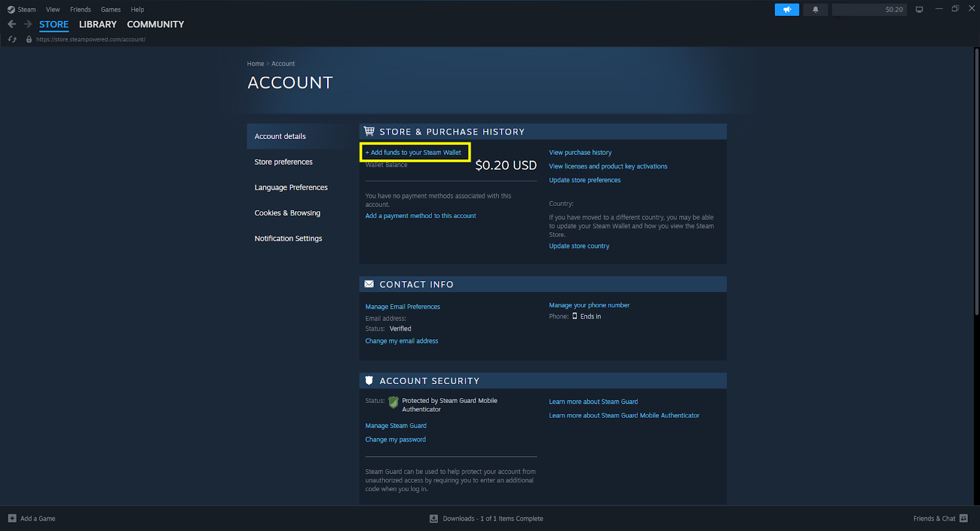
Task: Go forward with the right arrow icon
Action: (28, 24)
